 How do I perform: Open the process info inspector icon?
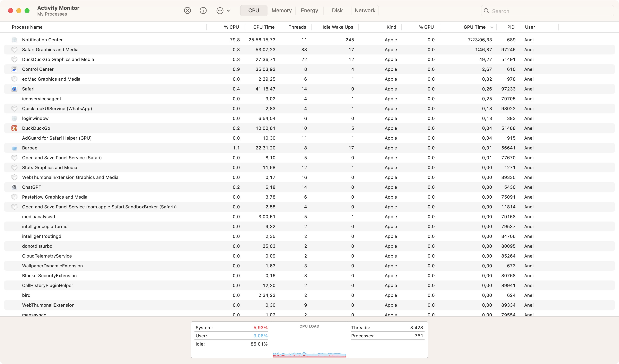coord(203,11)
